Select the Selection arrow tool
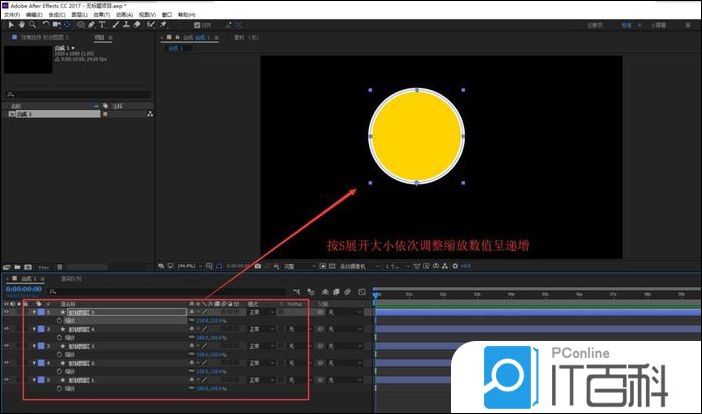The image size is (702, 414). (x=9, y=24)
